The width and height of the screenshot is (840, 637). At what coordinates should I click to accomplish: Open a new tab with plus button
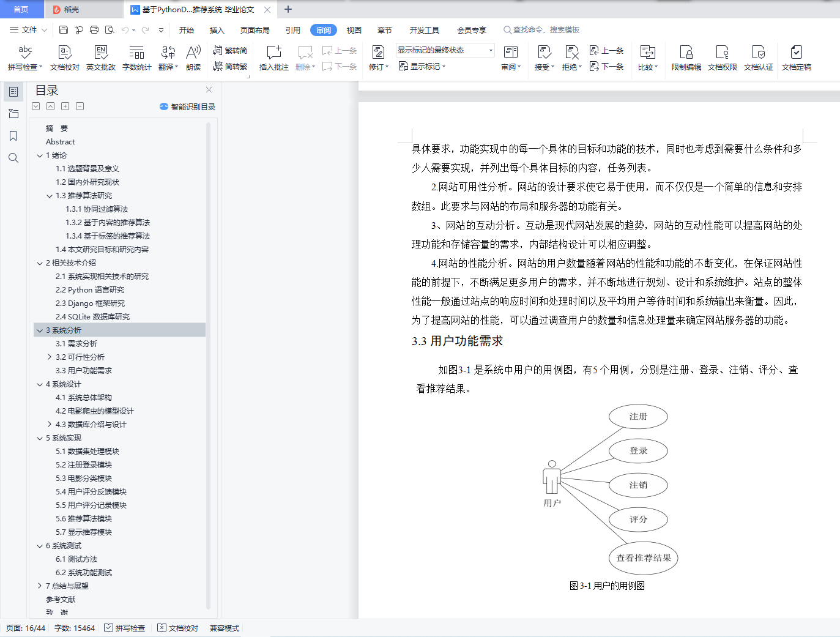click(288, 9)
